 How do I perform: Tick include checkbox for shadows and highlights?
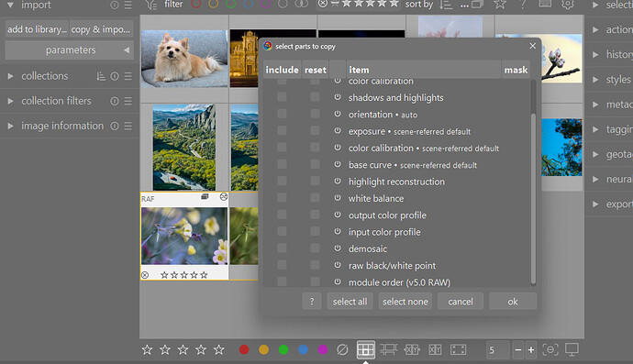click(x=283, y=97)
